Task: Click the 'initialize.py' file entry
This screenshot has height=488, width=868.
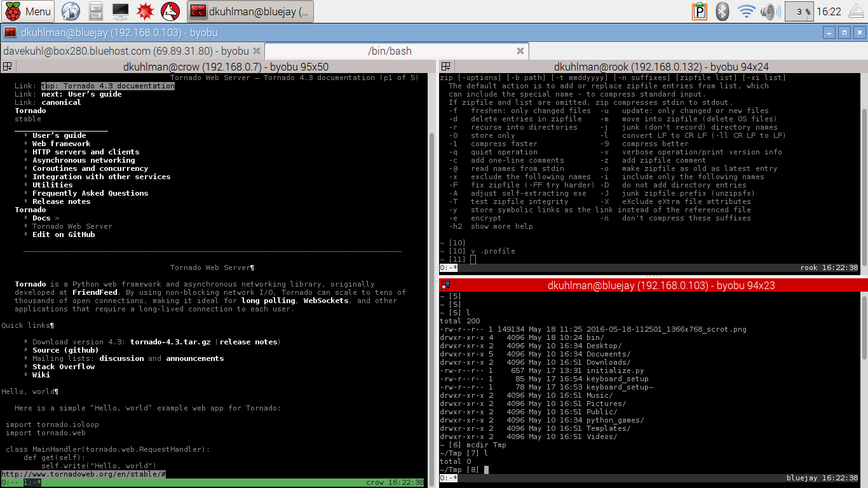Action: (x=615, y=370)
